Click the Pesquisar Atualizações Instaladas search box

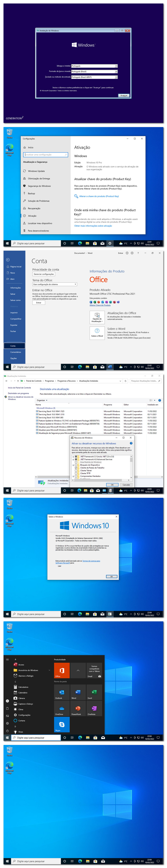[x=145, y=381]
